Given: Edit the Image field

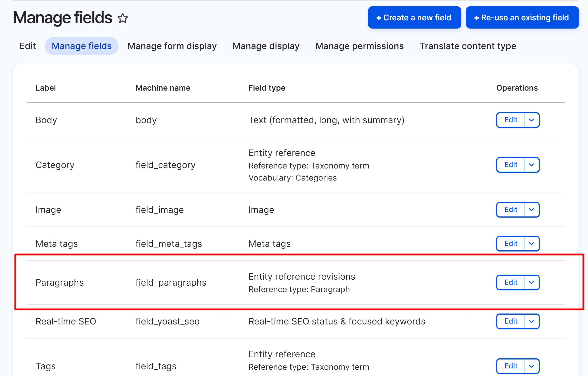Looking at the screenshot, I should click(511, 210).
